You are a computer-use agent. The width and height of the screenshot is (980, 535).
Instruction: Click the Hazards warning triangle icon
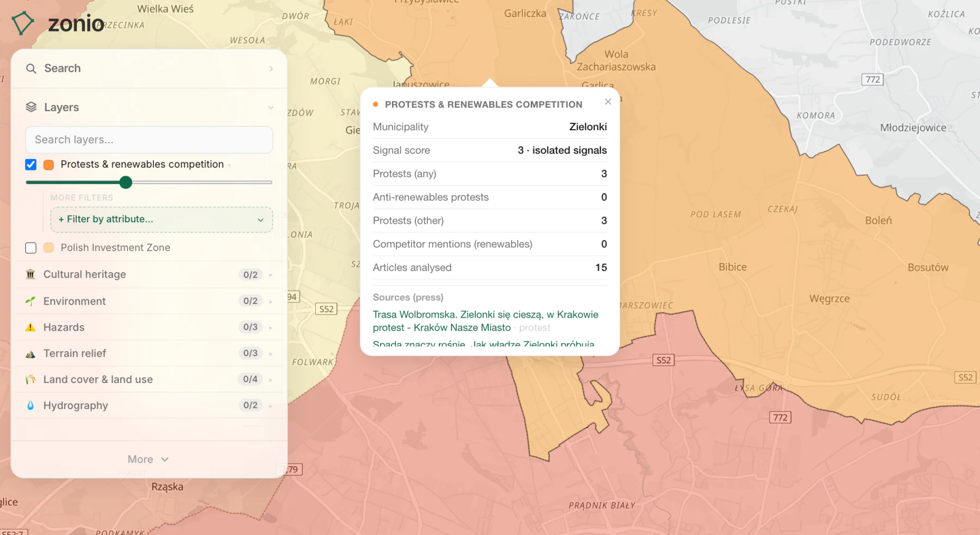pos(30,327)
